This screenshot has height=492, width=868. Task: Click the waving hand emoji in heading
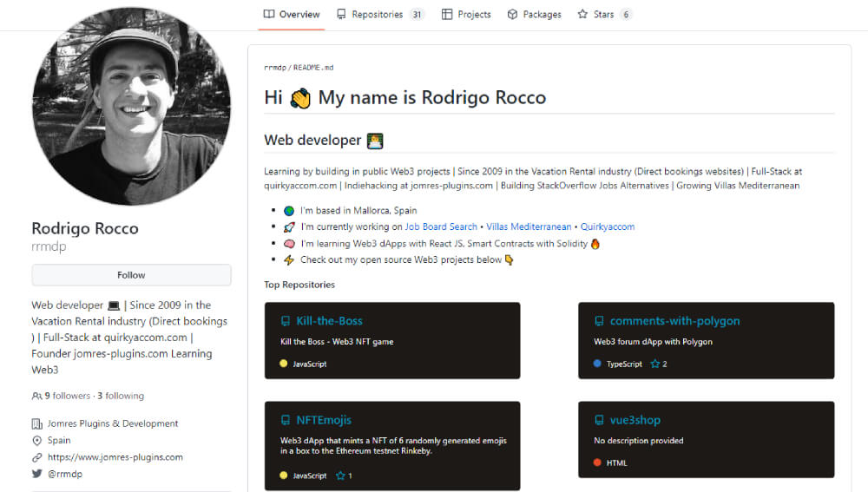pyautogui.click(x=300, y=99)
